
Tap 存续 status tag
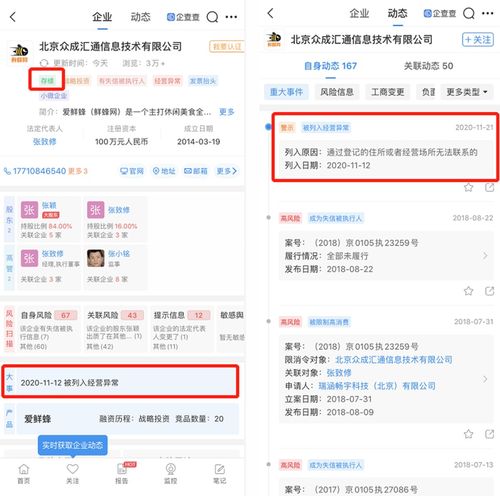[47, 81]
